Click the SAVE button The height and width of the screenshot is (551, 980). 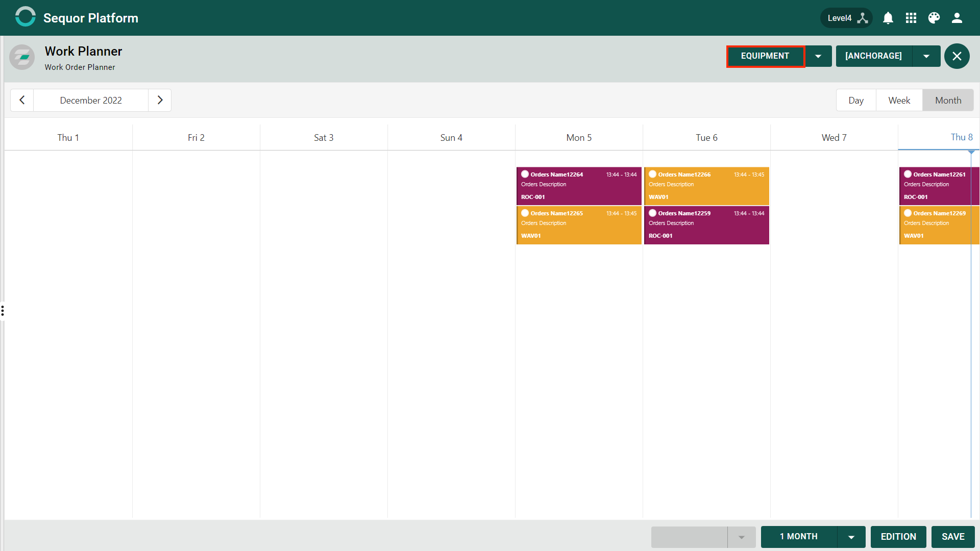click(953, 537)
